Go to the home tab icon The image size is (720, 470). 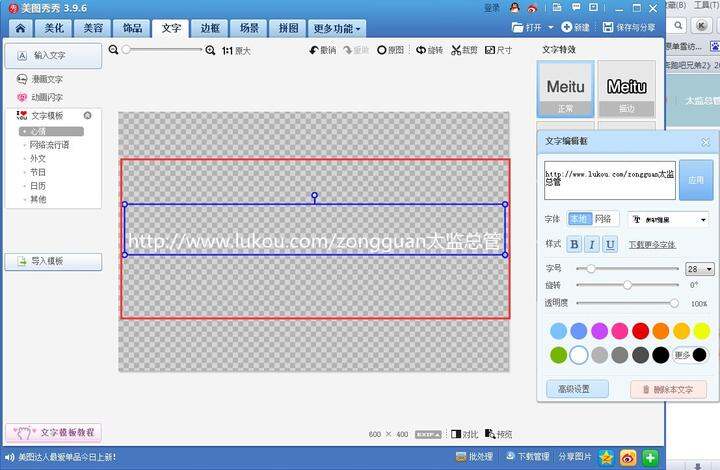tap(20, 28)
